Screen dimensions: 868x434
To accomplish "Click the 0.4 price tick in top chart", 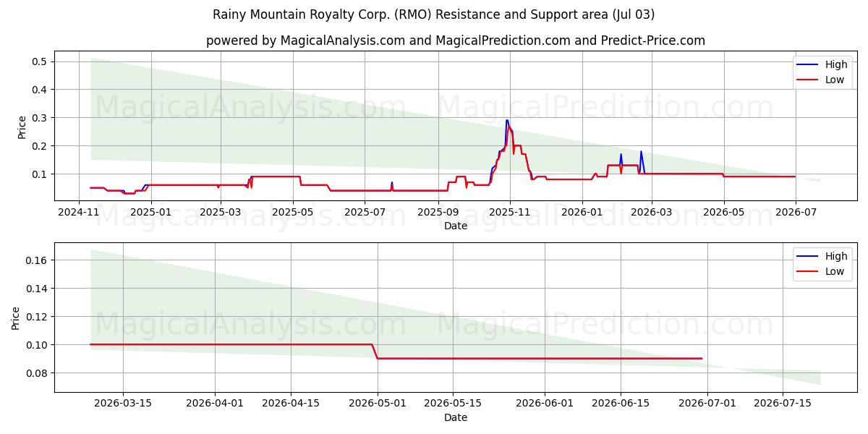I will pos(41,90).
